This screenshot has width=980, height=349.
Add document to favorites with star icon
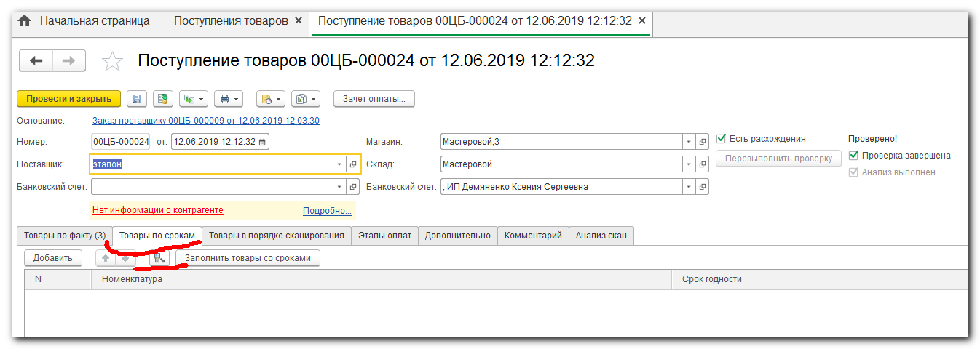point(112,61)
